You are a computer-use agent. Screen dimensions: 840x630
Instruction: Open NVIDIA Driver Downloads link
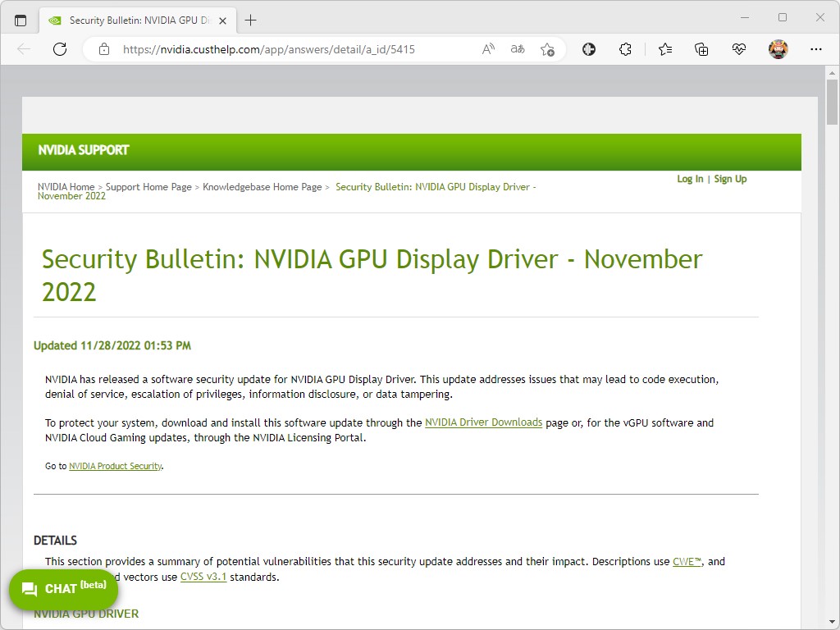[484, 422]
